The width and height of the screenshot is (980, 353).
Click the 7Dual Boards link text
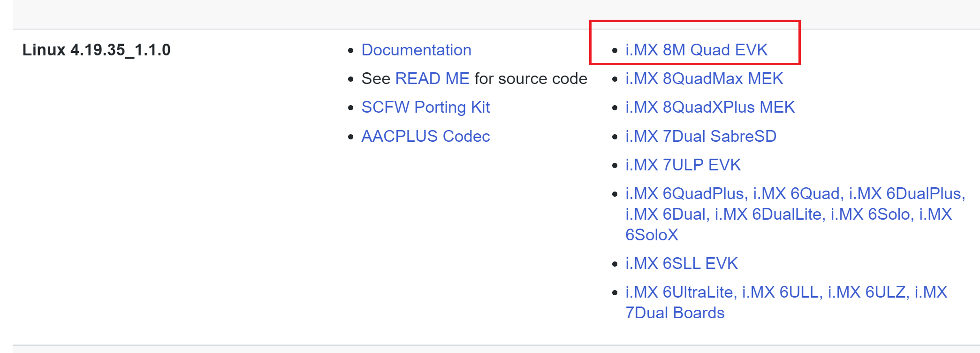click(x=674, y=312)
